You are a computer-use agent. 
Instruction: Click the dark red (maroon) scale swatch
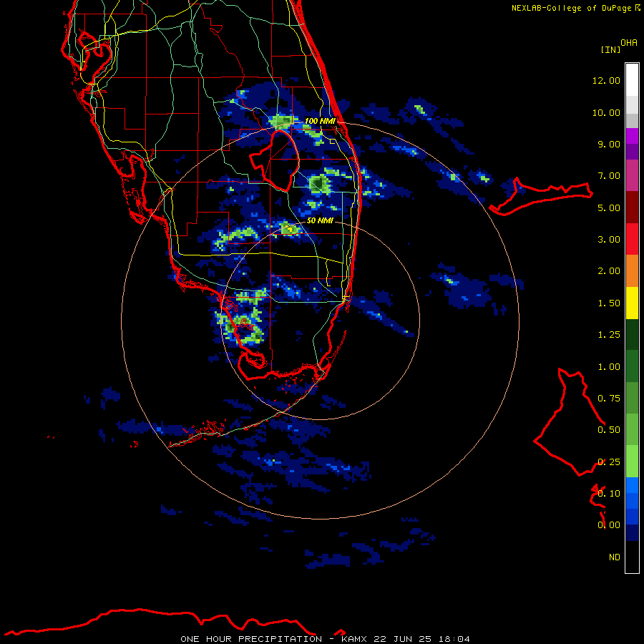click(632, 208)
